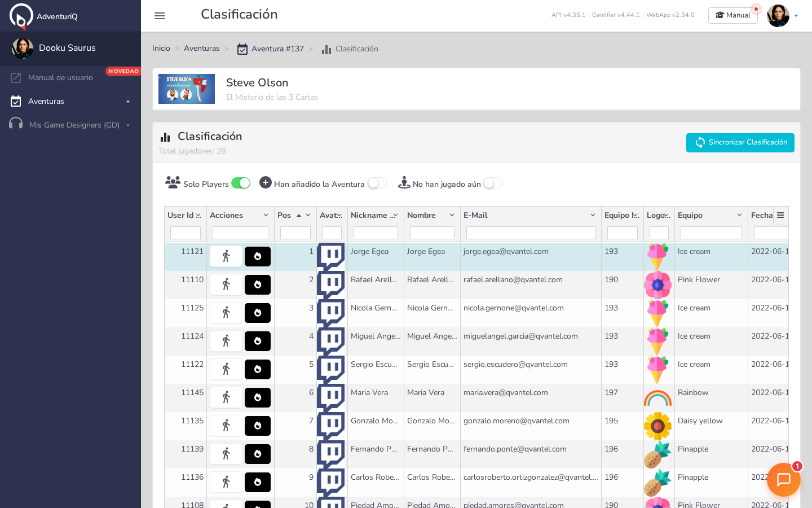Select email maria.vera@qvantel.com cell
Screen dimensions: 812x508
pos(531,398)
